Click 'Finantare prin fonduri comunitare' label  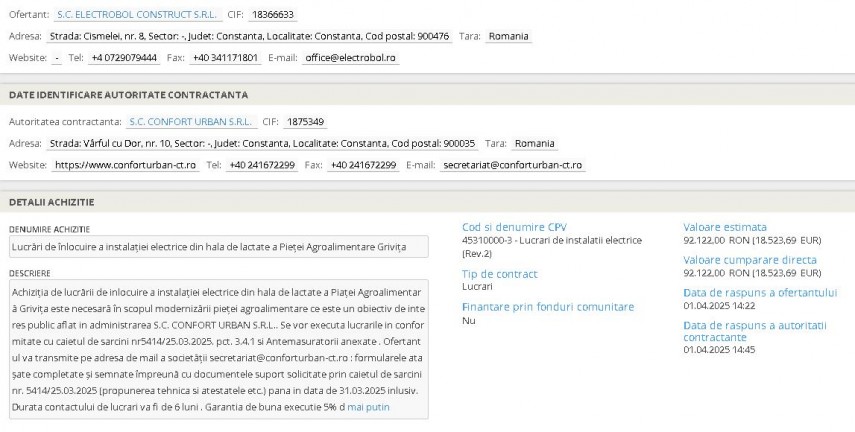(548, 307)
